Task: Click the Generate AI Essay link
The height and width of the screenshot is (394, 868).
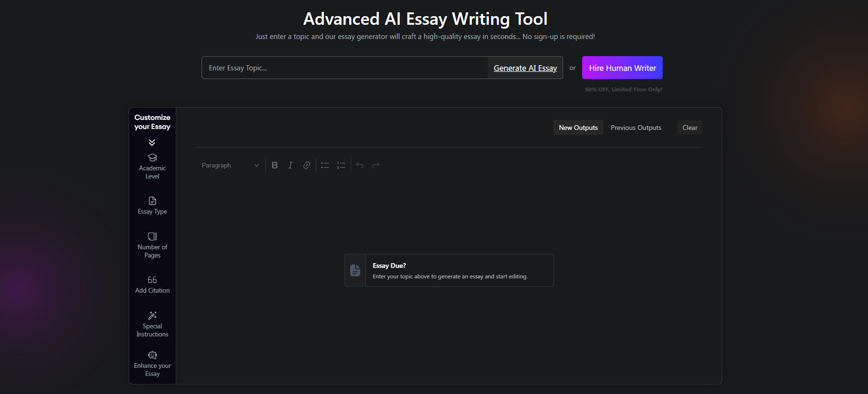Action: click(525, 68)
